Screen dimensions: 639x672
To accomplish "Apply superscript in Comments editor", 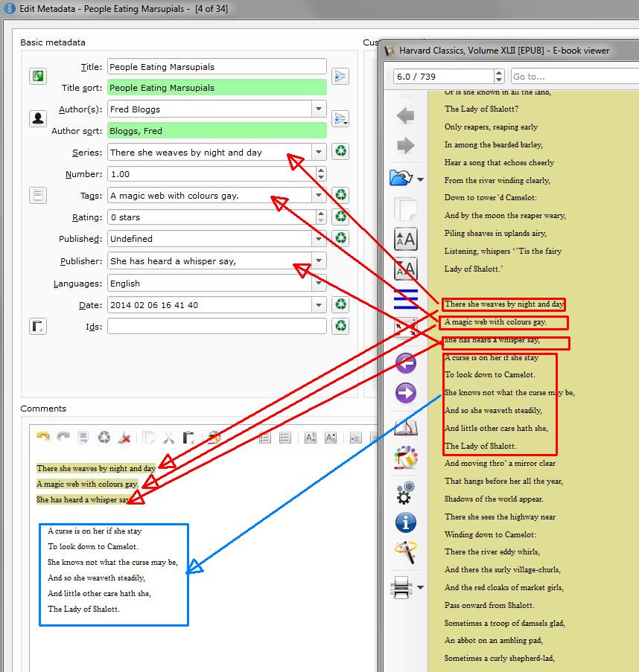I will 311,438.
